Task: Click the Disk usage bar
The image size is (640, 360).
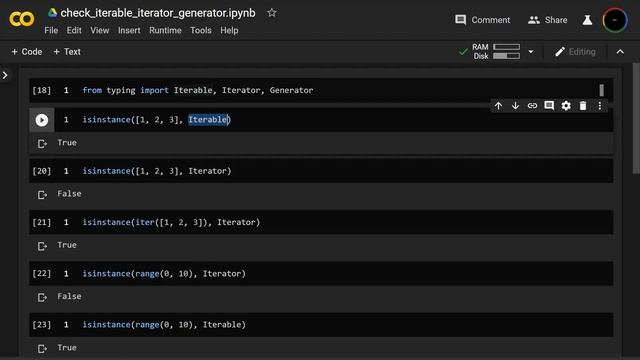Action: (507, 56)
